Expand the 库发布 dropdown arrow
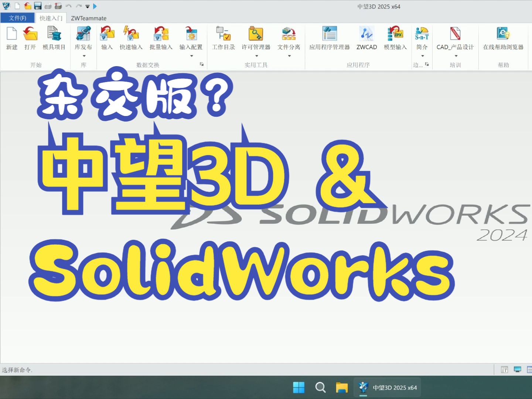The image size is (532, 399). pos(84,56)
